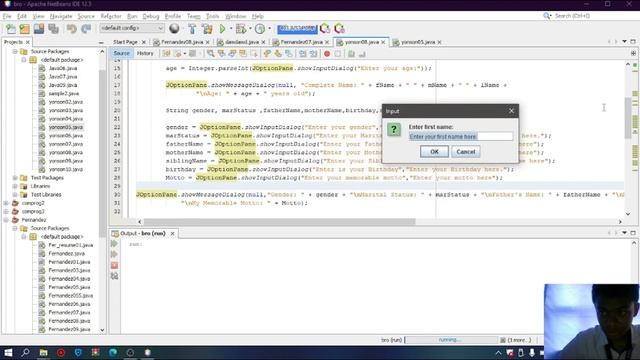640x360 pixels.
Task: Click the (1 more...) status bar entry
Action: (519, 340)
